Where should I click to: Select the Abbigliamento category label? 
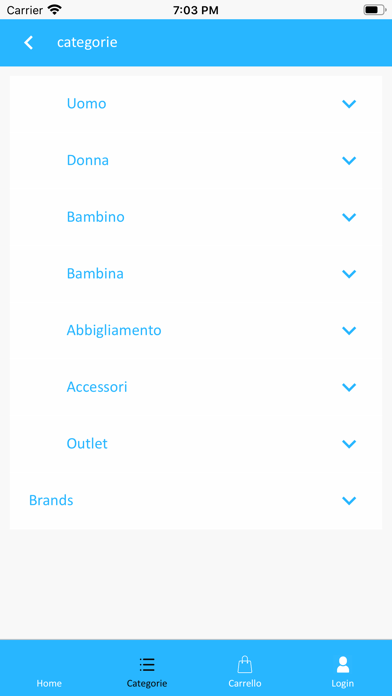114,331
